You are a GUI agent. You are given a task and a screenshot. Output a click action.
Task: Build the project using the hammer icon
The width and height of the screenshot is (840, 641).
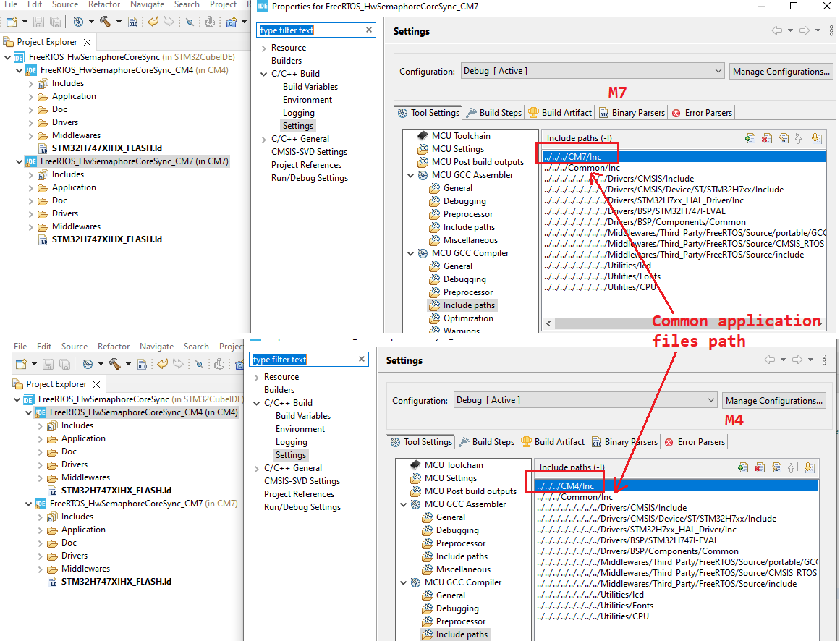click(x=106, y=22)
